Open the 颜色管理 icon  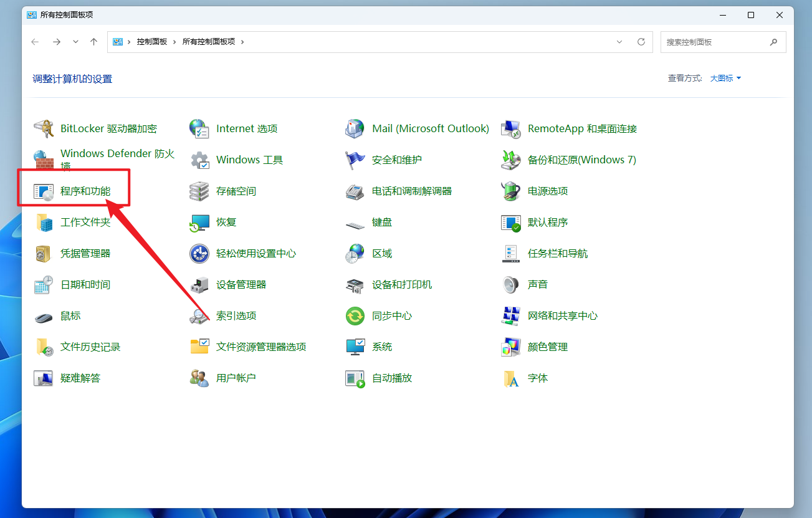coord(511,347)
